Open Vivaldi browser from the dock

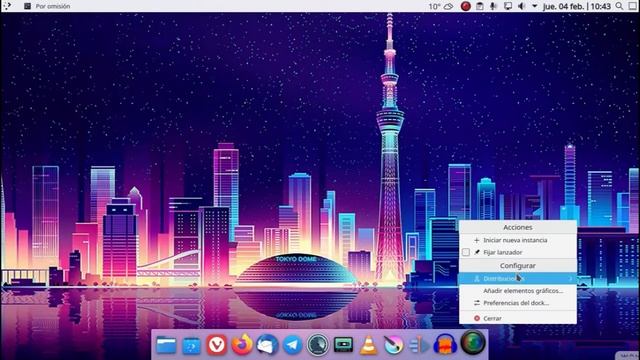coord(217,345)
